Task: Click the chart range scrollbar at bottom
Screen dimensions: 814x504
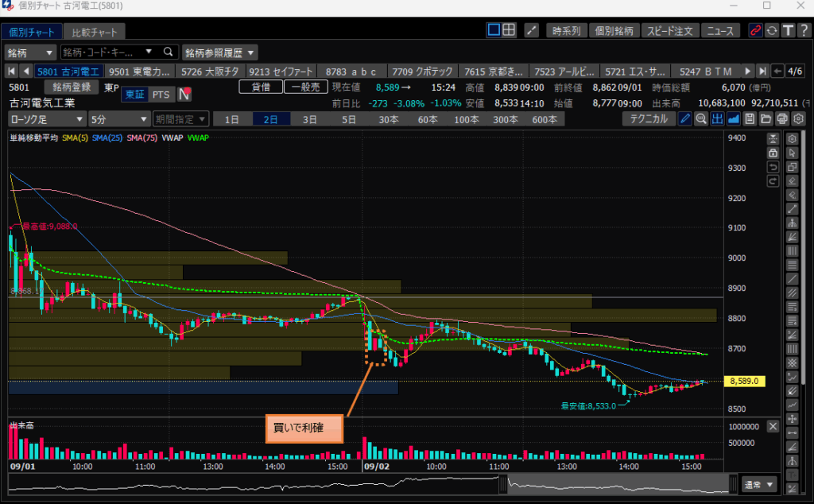Action: click(374, 483)
